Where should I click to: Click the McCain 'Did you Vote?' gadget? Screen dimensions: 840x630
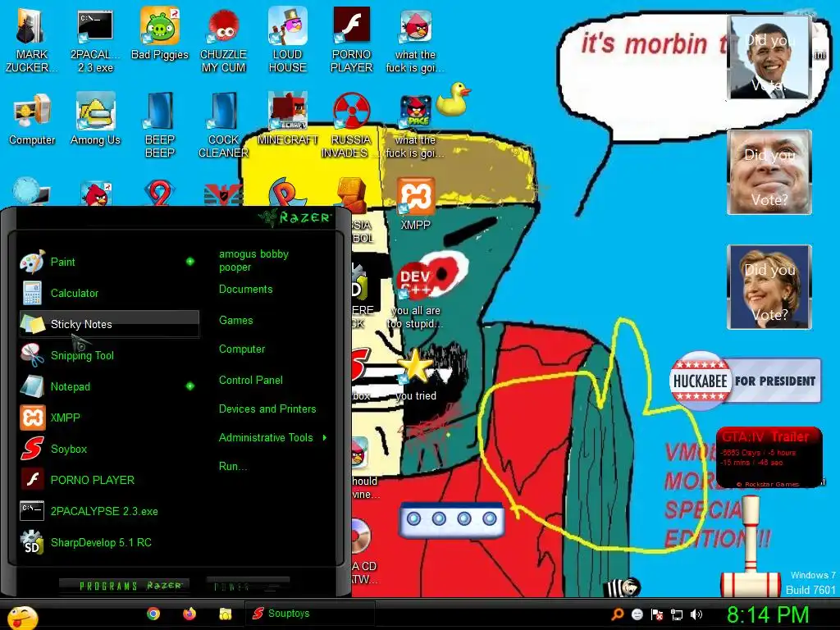(x=769, y=172)
